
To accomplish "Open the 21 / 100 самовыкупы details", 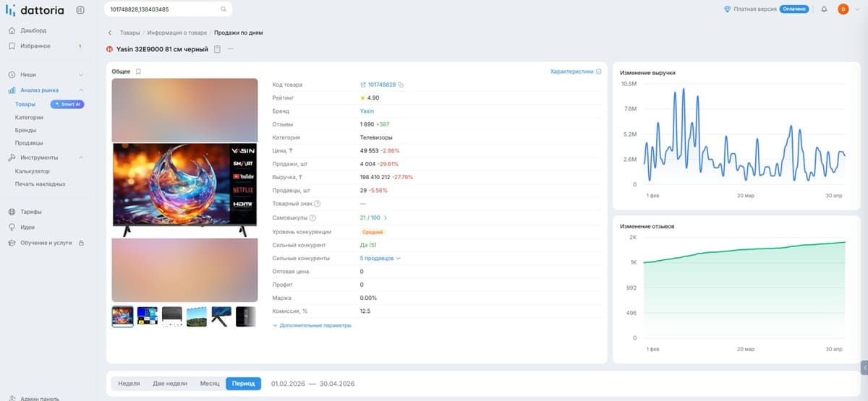I will click(373, 217).
